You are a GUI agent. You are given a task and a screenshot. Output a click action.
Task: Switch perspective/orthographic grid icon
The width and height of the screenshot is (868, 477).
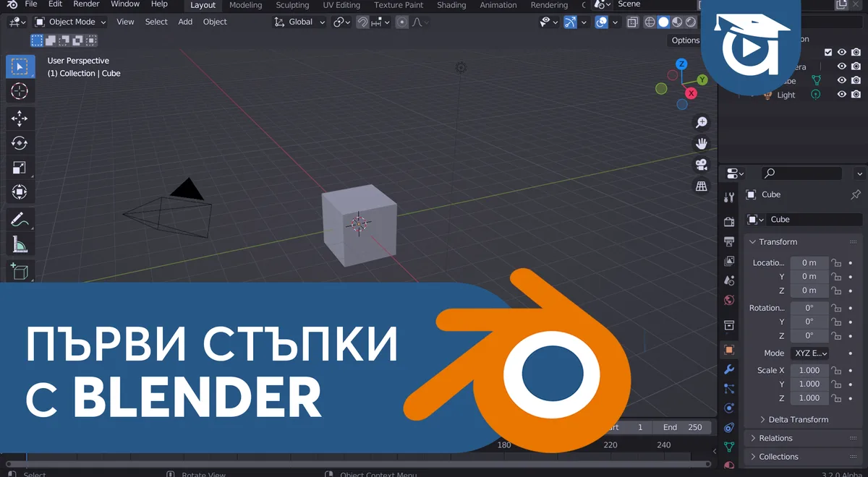tap(701, 186)
